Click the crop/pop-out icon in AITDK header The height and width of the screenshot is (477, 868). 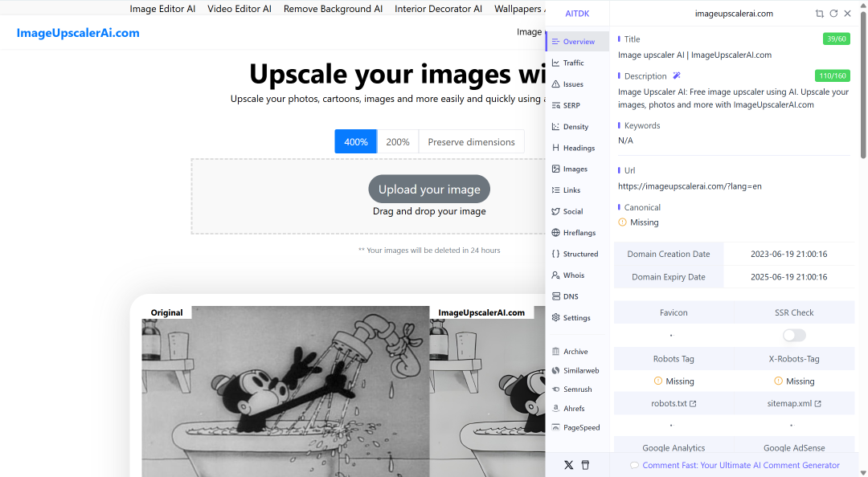click(x=819, y=14)
